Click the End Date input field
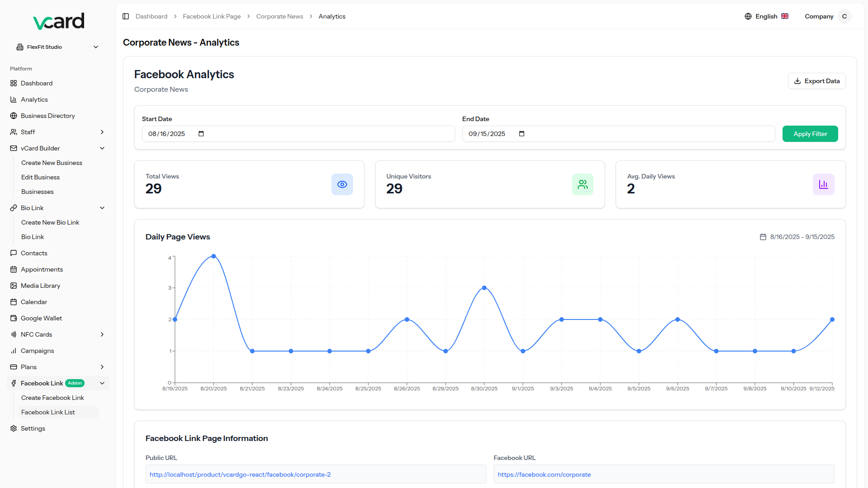 click(618, 134)
